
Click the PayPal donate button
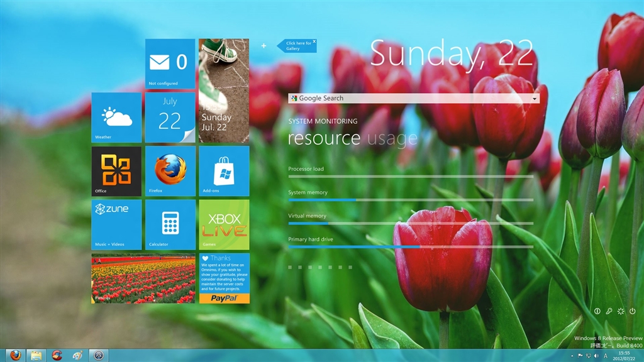pos(225,299)
